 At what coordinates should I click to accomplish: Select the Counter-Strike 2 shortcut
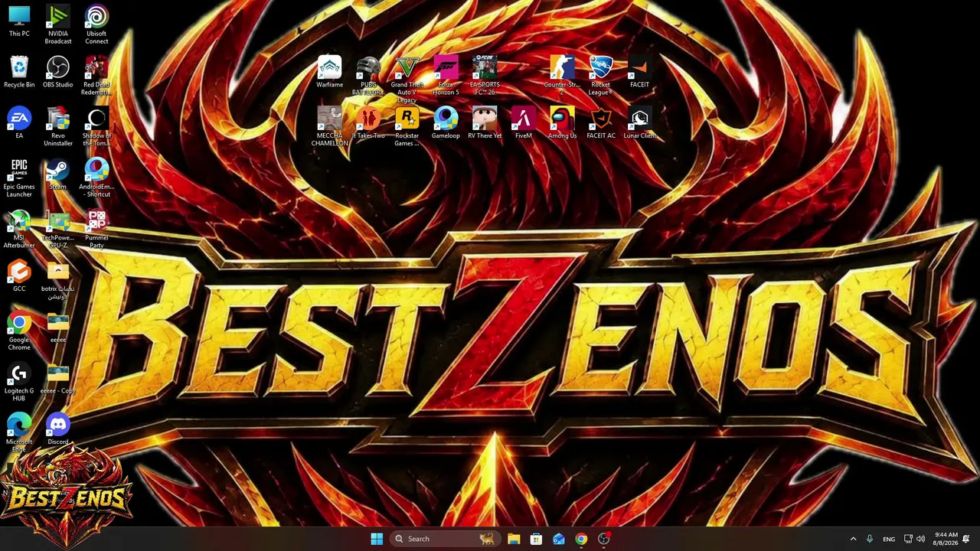pos(562,76)
